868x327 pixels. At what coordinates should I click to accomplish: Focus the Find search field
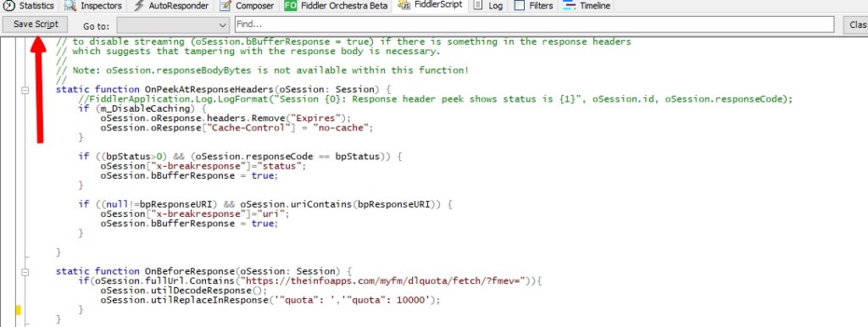click(534, 25)
